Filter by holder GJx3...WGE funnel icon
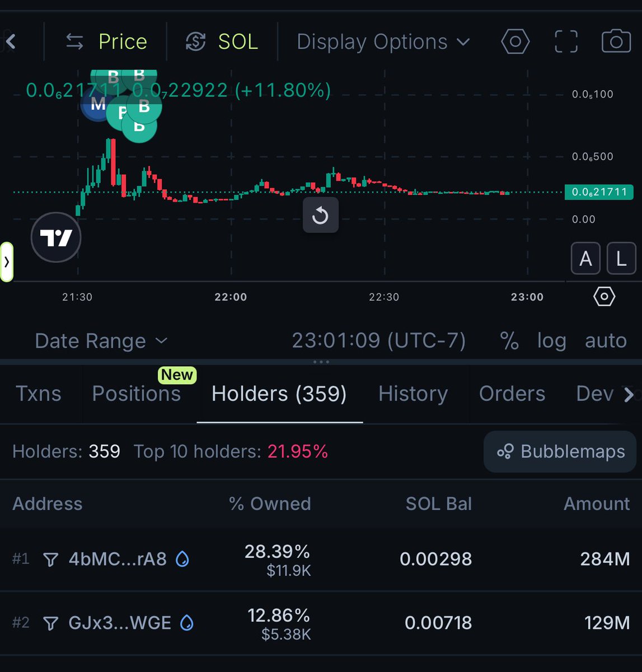 (x=51, y=623)
